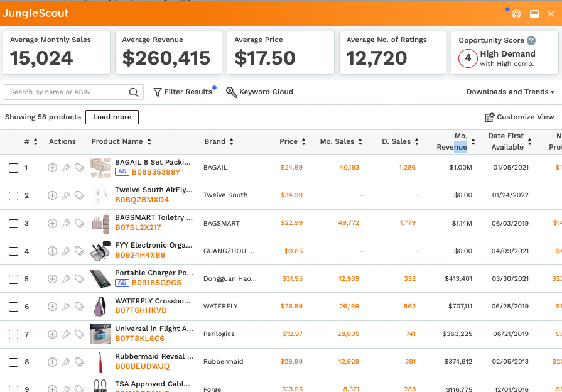Click tag icon for BAGSMART Toiletry row
The image size is (562, 392).
(79, 223)
